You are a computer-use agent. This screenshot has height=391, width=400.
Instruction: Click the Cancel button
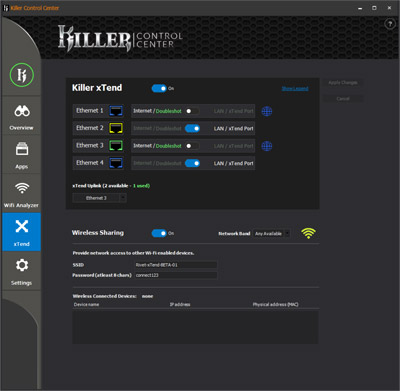343,99
